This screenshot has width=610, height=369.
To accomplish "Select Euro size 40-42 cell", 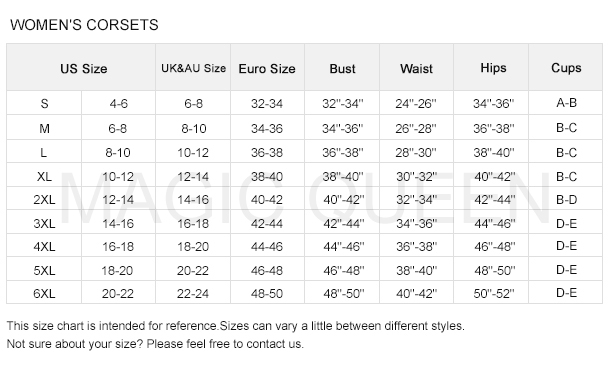I will (267, 199).
